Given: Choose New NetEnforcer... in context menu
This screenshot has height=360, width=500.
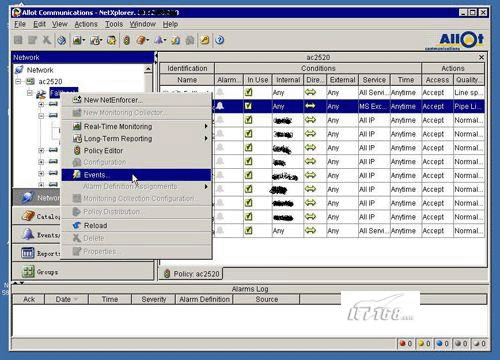Looking at the screenshot, I should [x=136, y=100].
